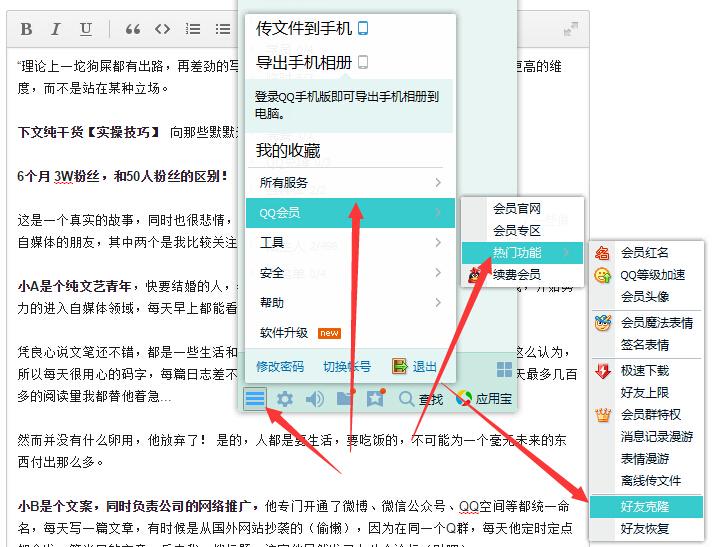Open 会员官网 submenu item
The width and height of the screenshot is (728, 547).
tap(522, 208)
